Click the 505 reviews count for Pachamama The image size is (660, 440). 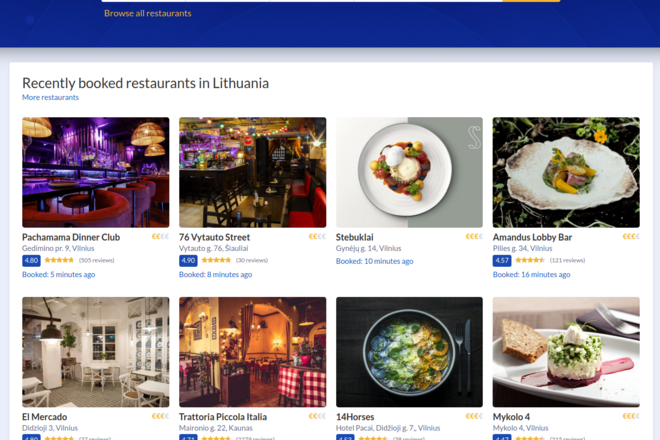96,260
